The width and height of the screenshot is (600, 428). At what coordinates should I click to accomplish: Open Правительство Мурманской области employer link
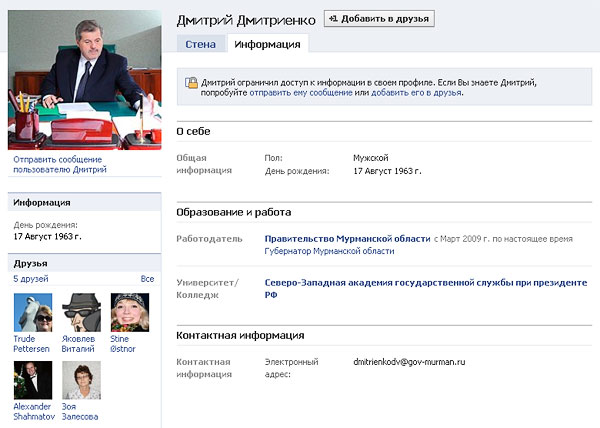click(346, 239)
